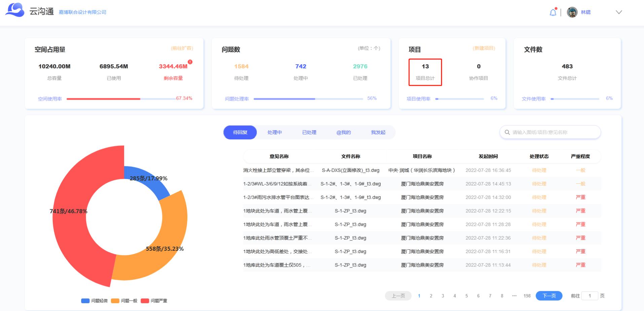Image resolution: width=644 pixels, height=311 pixels.
Task: Click the search magnifier icon
Action: click(507, 132)
